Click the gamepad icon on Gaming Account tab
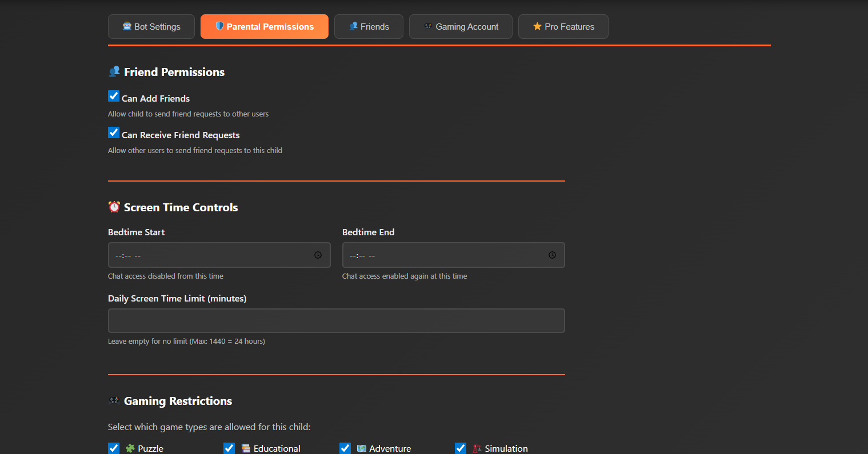 coord(428,26)
